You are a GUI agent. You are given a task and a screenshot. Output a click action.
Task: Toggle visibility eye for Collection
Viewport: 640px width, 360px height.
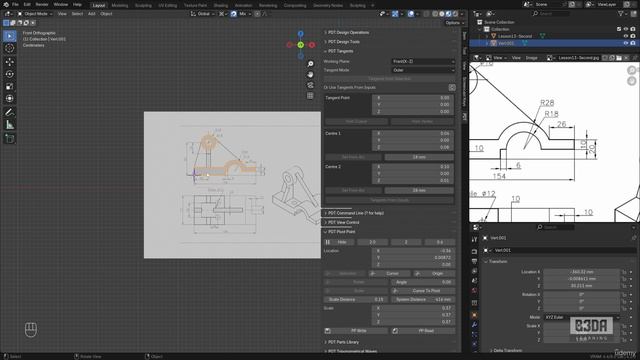pyautogui.click(x=626, y=29)
